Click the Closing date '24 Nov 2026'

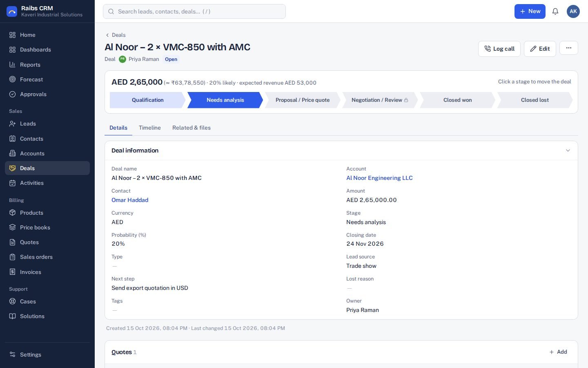365,244
